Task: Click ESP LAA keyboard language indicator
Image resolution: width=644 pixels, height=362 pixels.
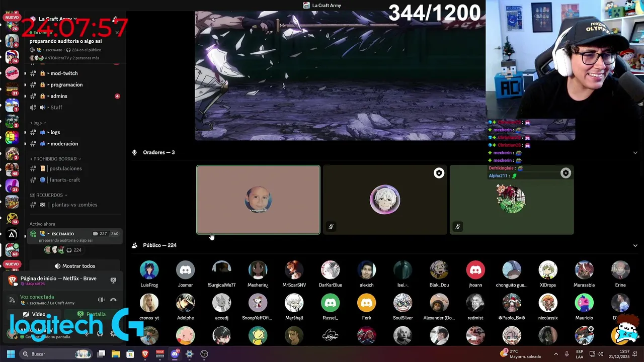Action: coord(580,354)
